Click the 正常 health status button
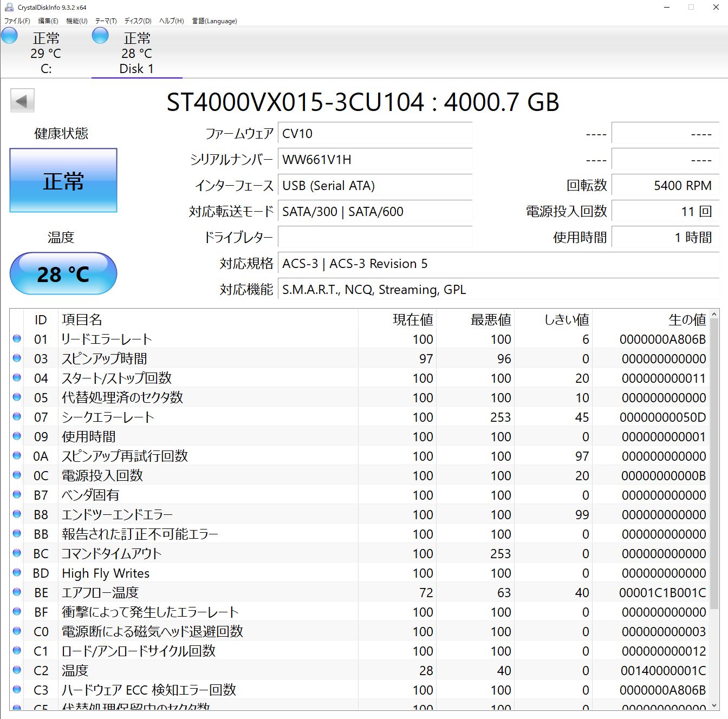 tap(63, 180)
